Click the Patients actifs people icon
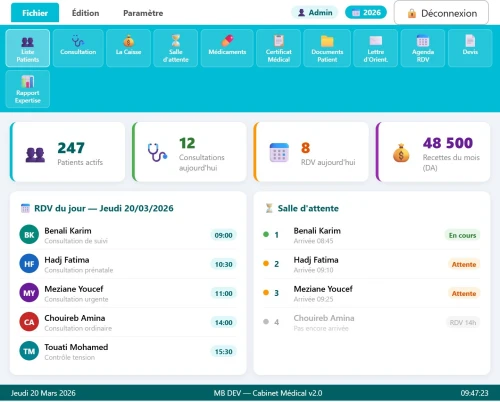The image size is (500, 402). pyautogui.click(x=35, y=155)
